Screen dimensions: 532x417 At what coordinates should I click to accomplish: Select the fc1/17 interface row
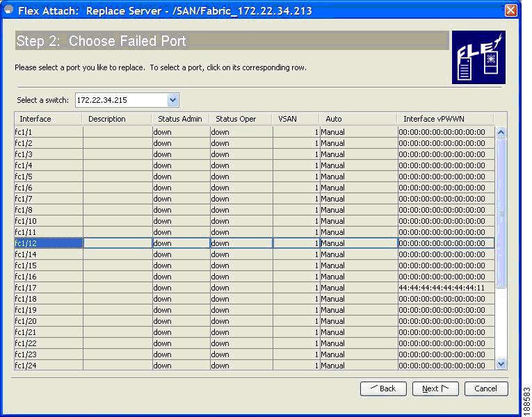(255, 288)
